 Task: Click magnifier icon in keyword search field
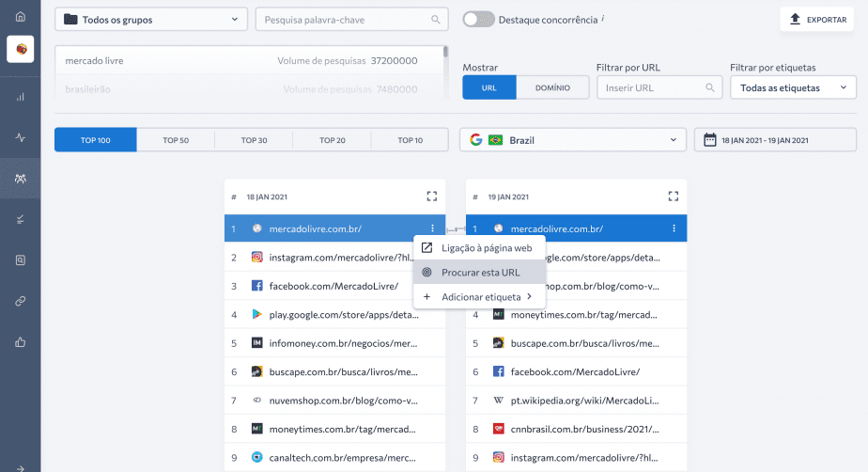tap(436, 20)
